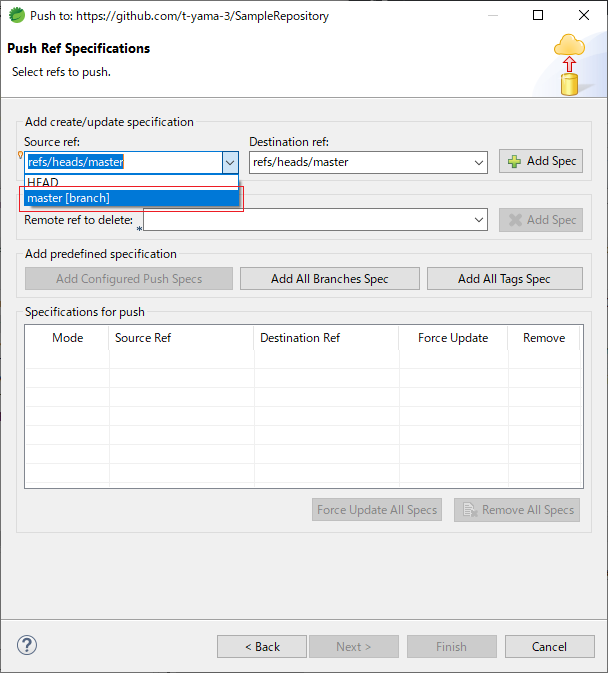Expand the Remote ref to delete dropdown
608x673 pixels.
pos(478,220)
